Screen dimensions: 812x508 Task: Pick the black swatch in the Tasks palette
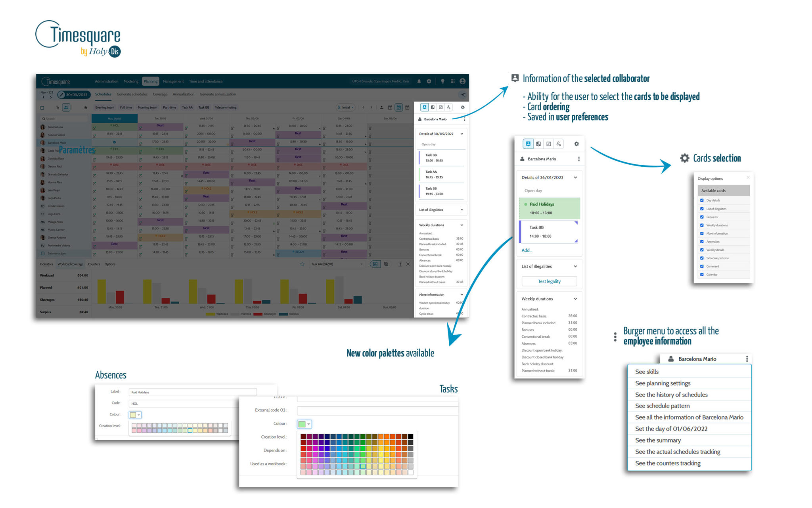point(410,437)
